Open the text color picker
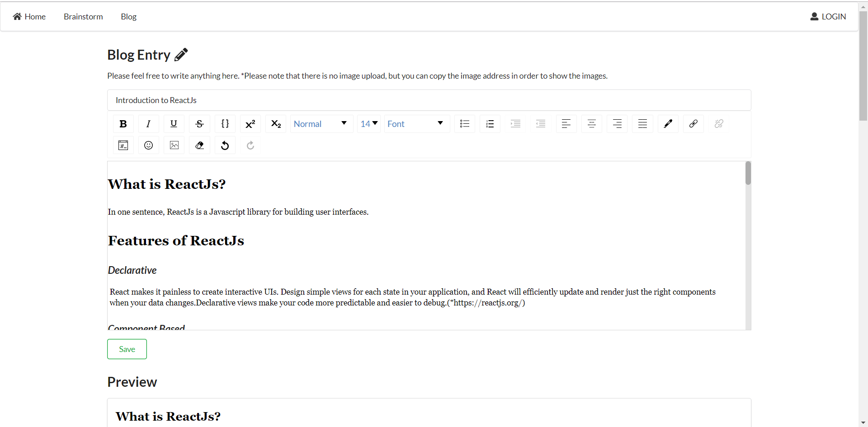 [668, 124]
